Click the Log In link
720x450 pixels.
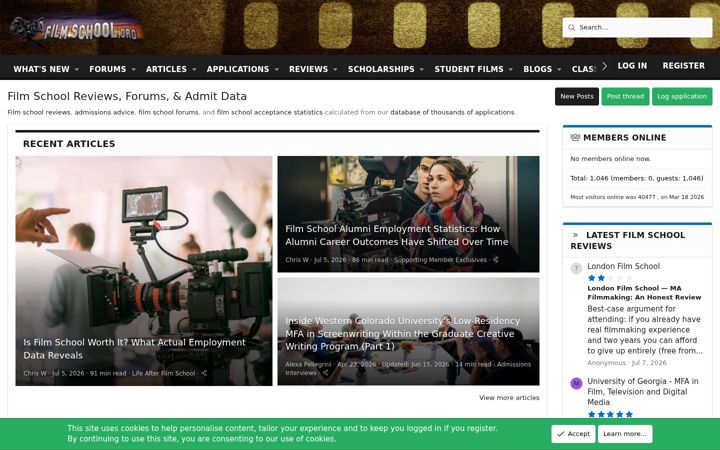(632, 66)
